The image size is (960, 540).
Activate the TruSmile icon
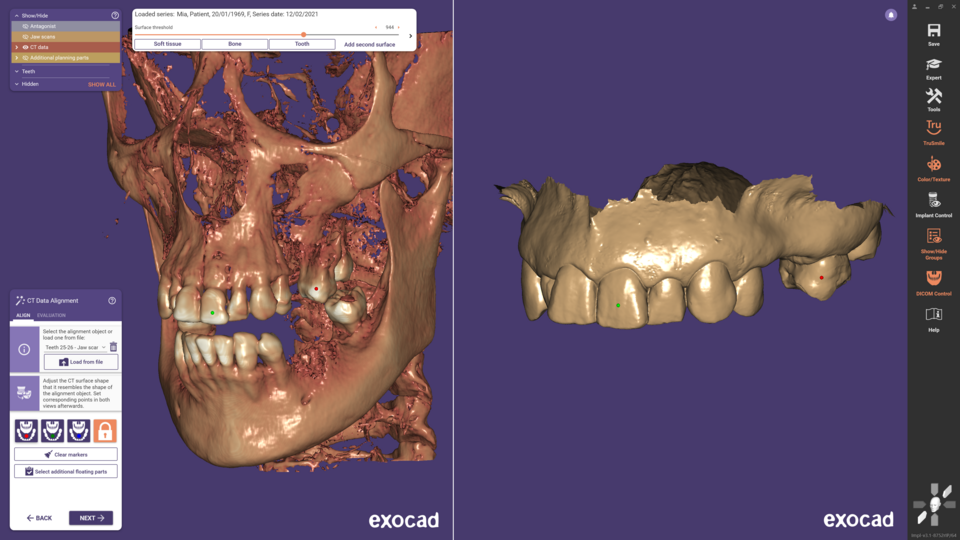coord(933,131)
